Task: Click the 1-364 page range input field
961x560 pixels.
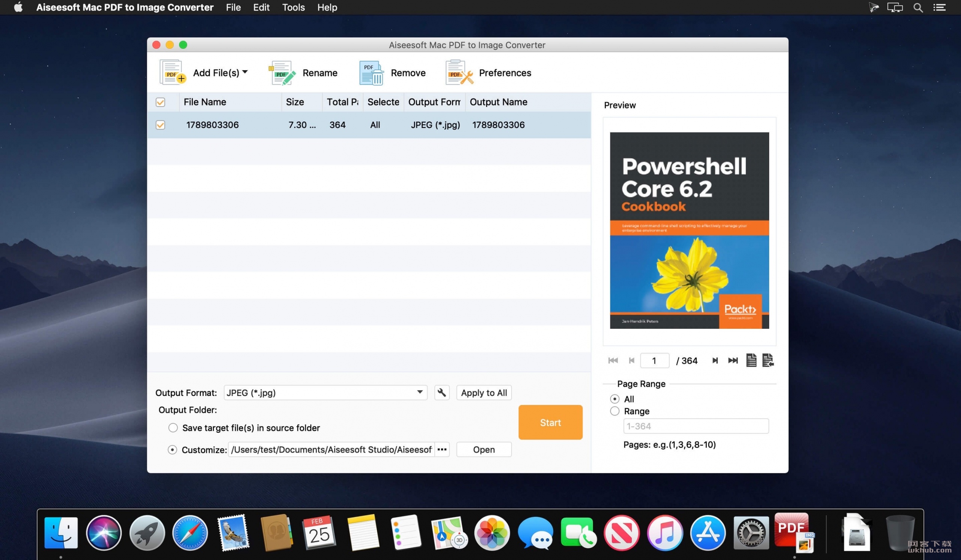Action: 696,426
